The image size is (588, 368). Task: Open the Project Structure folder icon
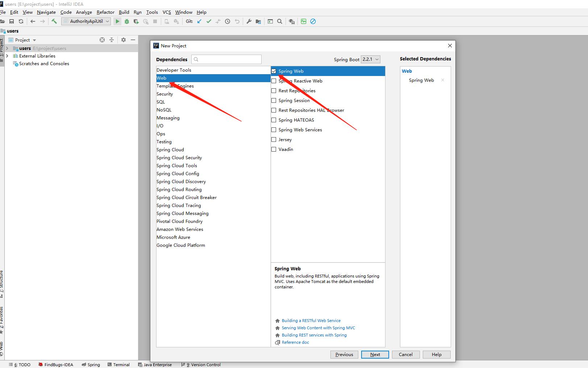258,21
